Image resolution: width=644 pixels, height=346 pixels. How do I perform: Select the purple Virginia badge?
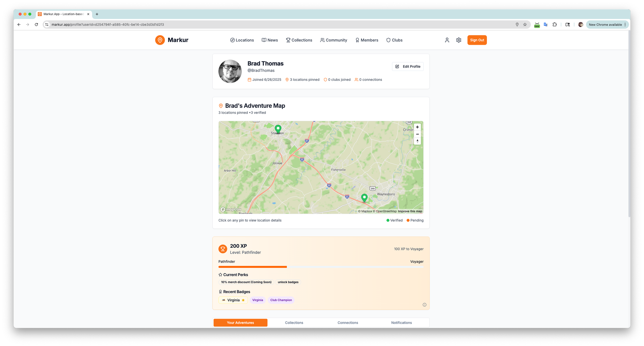click(x=258, y=300)
